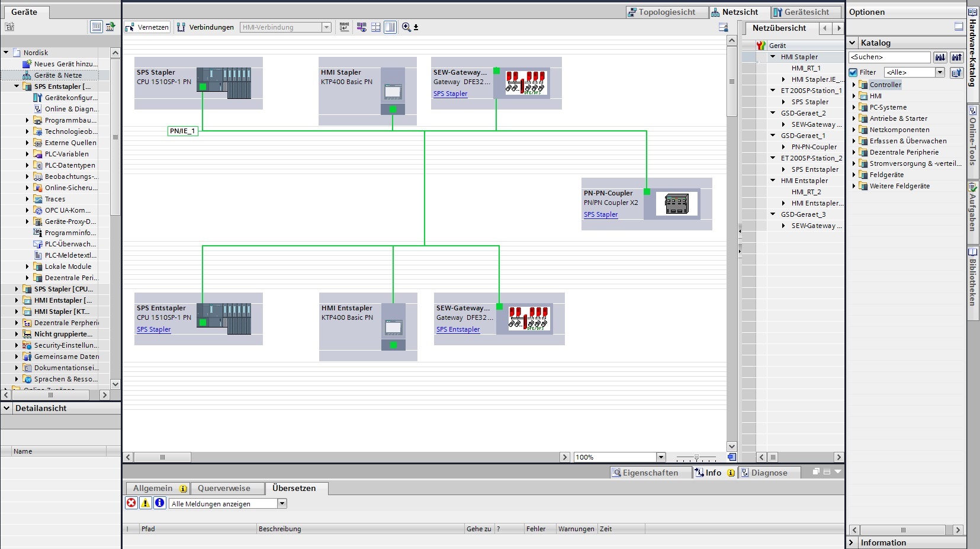This screenshot has width=980, height=549.
Task: Click the zoom slider handle
Action: pos(696,458)
